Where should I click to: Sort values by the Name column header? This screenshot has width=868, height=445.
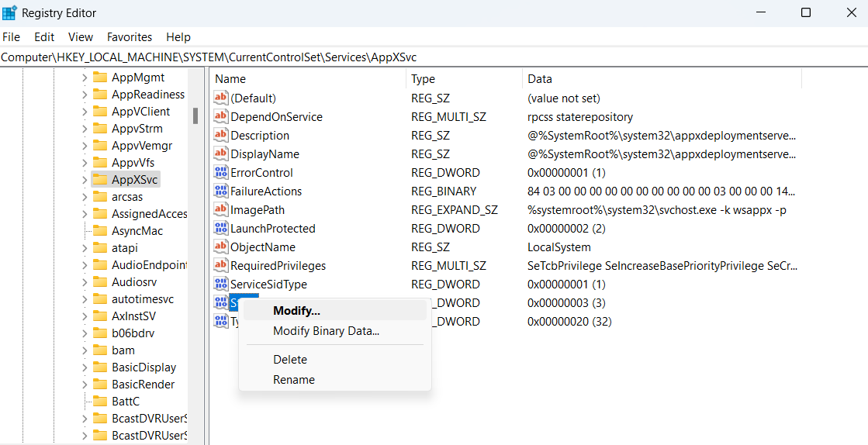tap(308, 79)
